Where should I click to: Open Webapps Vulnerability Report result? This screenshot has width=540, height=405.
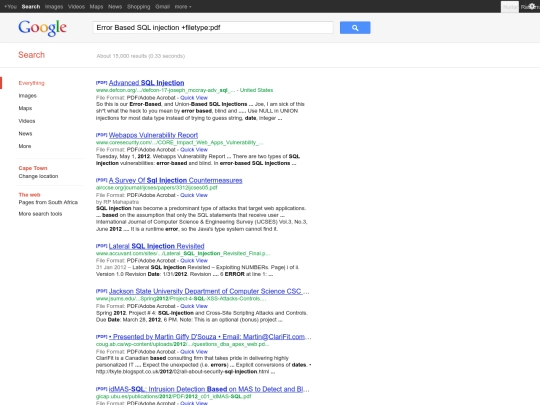[x=153, y=135]
